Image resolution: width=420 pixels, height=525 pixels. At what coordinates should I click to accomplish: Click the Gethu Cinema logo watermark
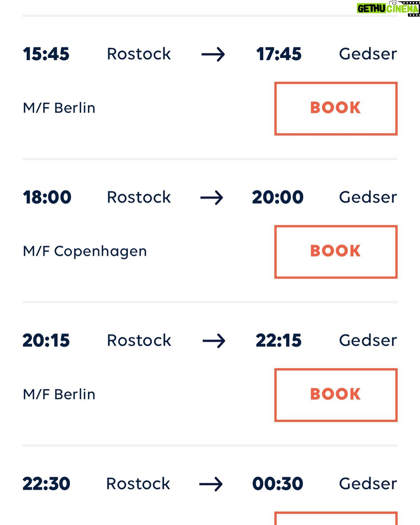[x=388, y=8]
